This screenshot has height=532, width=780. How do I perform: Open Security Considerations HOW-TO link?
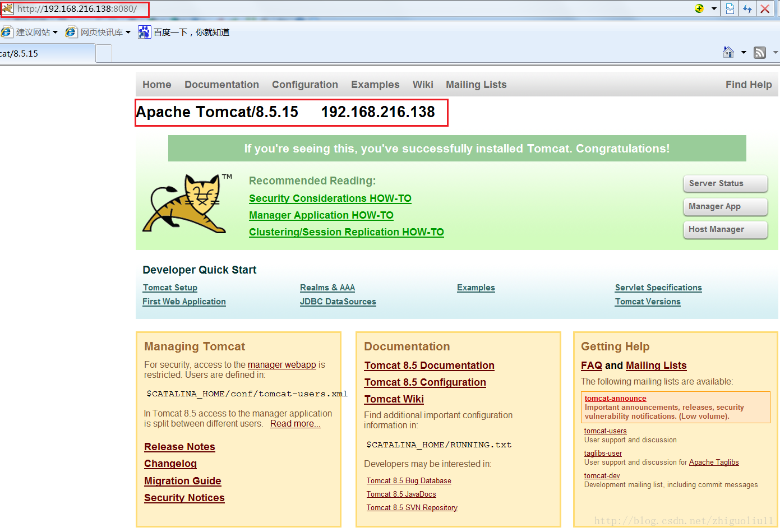coord(330,198)
